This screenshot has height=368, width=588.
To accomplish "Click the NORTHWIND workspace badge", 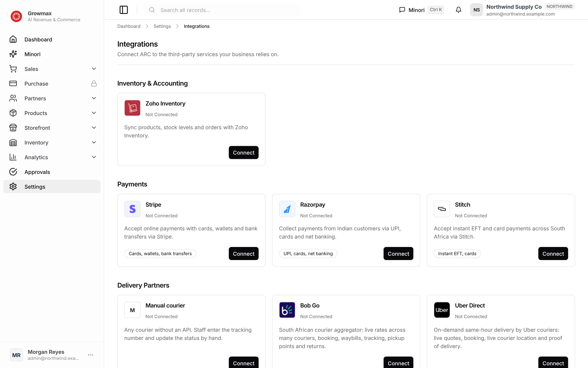I will (559, 7).
